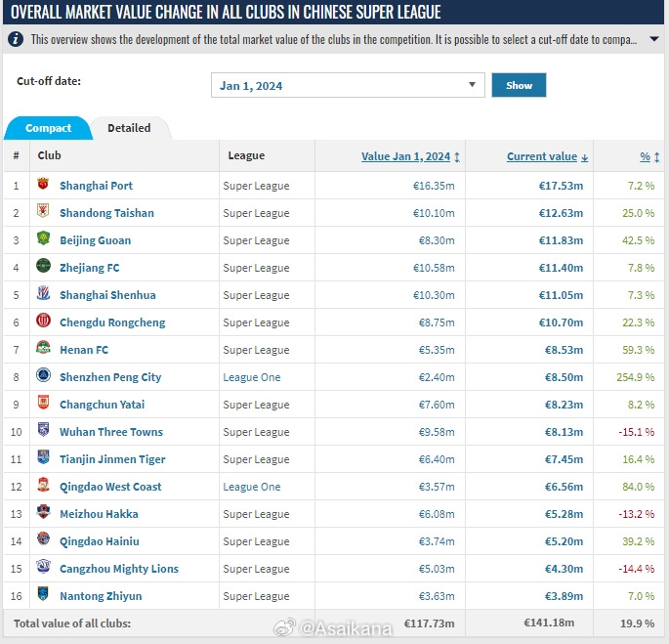
Task: Click the League column header
Action: pos(246,155)
